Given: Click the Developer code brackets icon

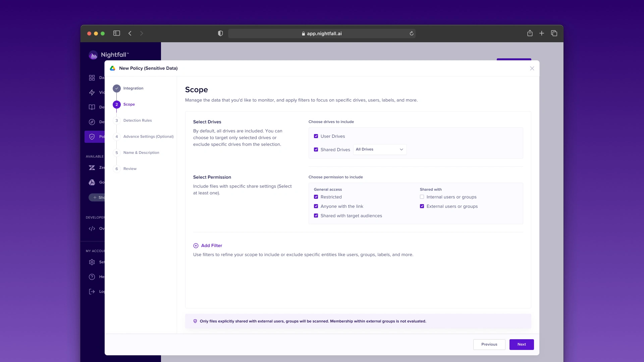Looking at the screenshot, I should 92,229.
